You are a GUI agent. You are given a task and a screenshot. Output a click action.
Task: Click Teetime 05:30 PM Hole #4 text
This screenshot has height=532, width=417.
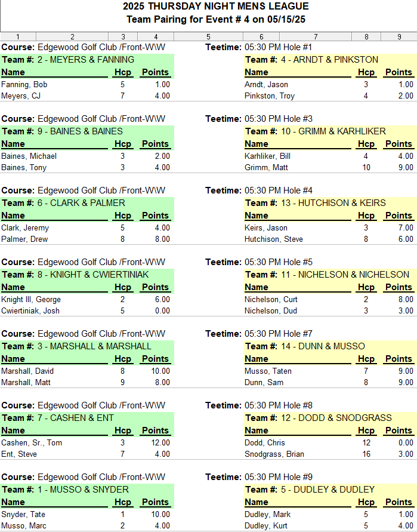(x=259, y=190)
